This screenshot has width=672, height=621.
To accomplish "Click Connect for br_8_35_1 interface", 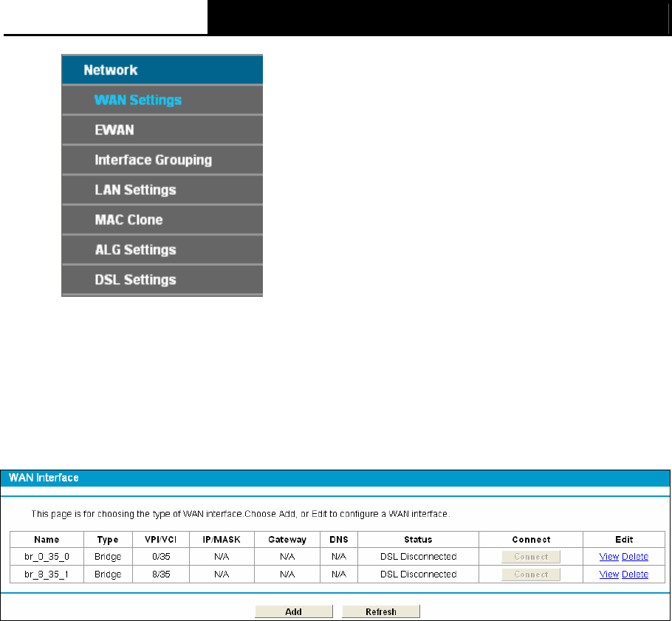I will 530,574.
